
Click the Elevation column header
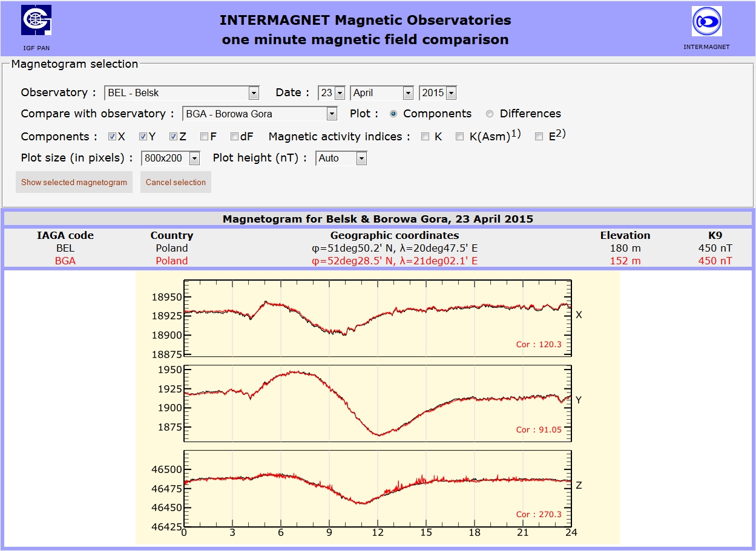click(625, 235)
